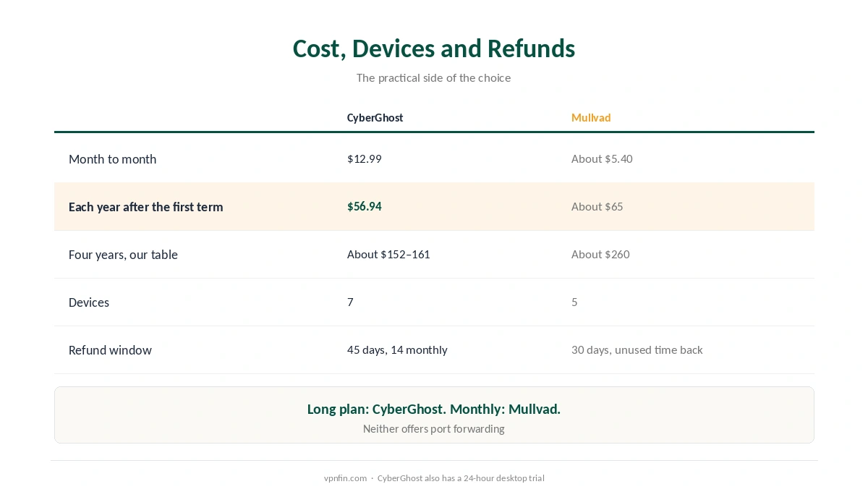The height and width of the screenshot is (492, 868).
Task: Click the subtitle 'The practical side of the choice'
Action: (433, 78)
